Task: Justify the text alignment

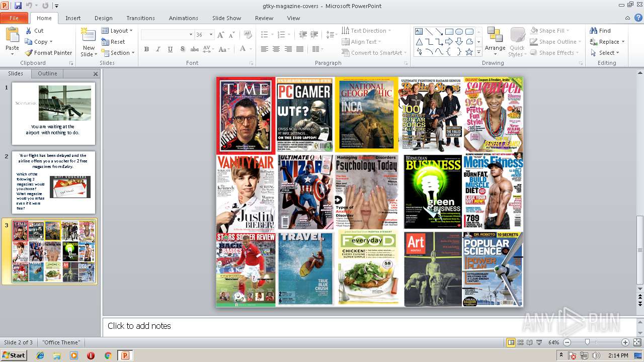Action: click(300, 49)
